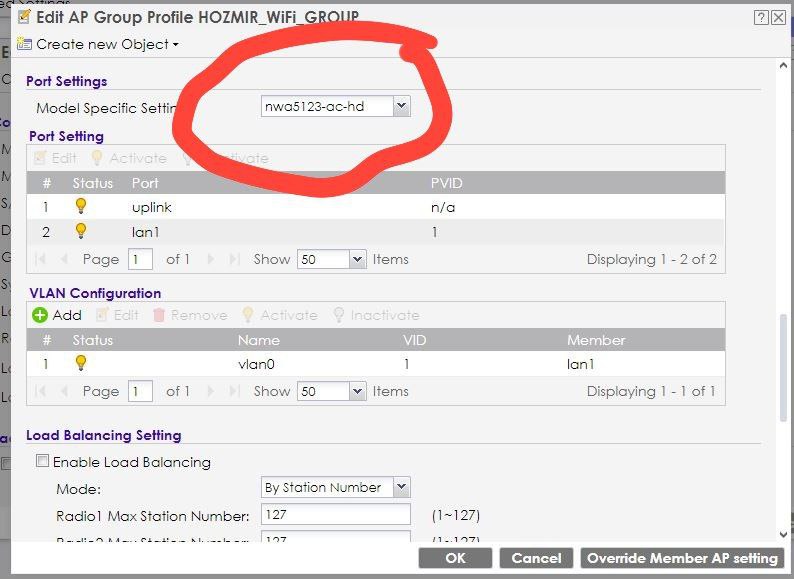Go to last page in Port Setting
794x579 pixels.
tap(233, 259)
